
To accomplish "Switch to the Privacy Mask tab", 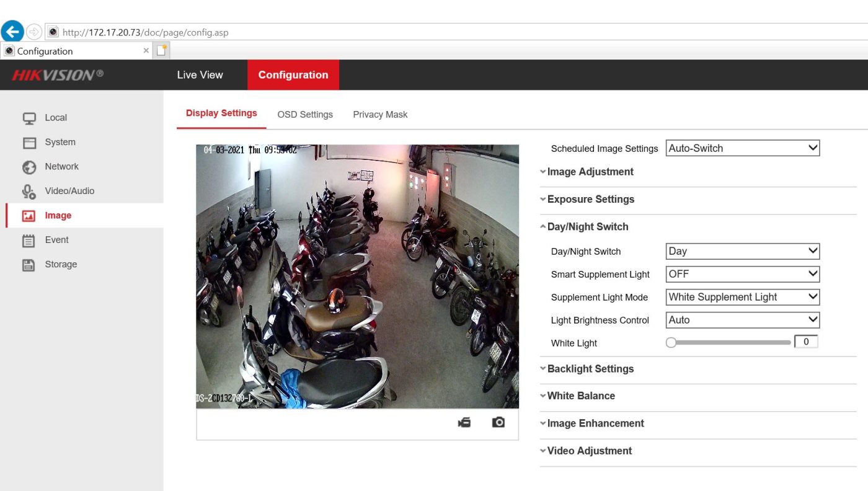I will click(x=380, y=115).
